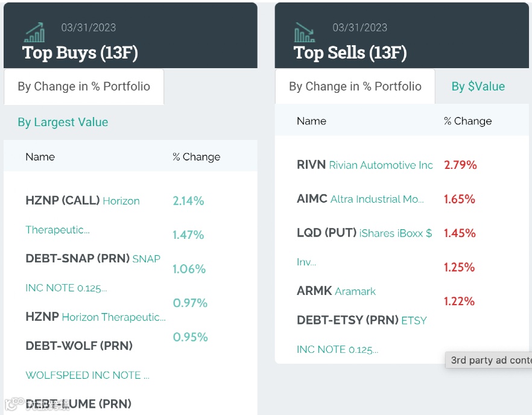Viewport: 532px width, 415px height.
Task: Open the HZNP (CALL) Horizon link
Action: 83,201
